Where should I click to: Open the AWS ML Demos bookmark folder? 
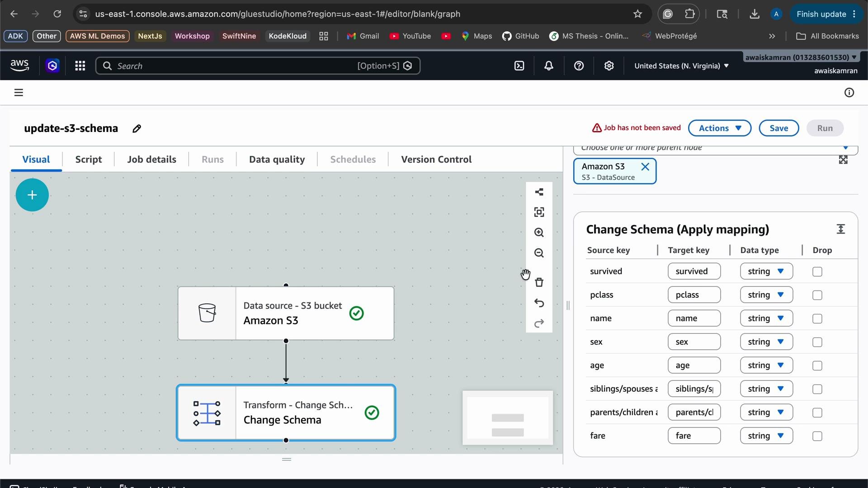[97, 36]
